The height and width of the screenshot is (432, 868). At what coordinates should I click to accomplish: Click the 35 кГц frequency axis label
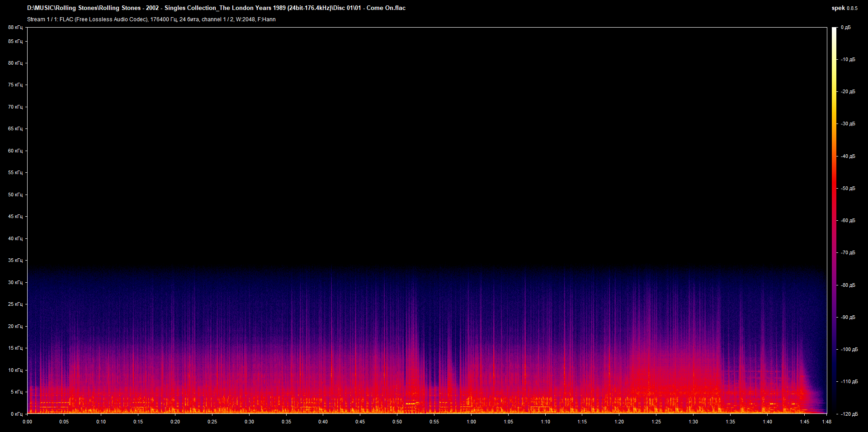15,260
